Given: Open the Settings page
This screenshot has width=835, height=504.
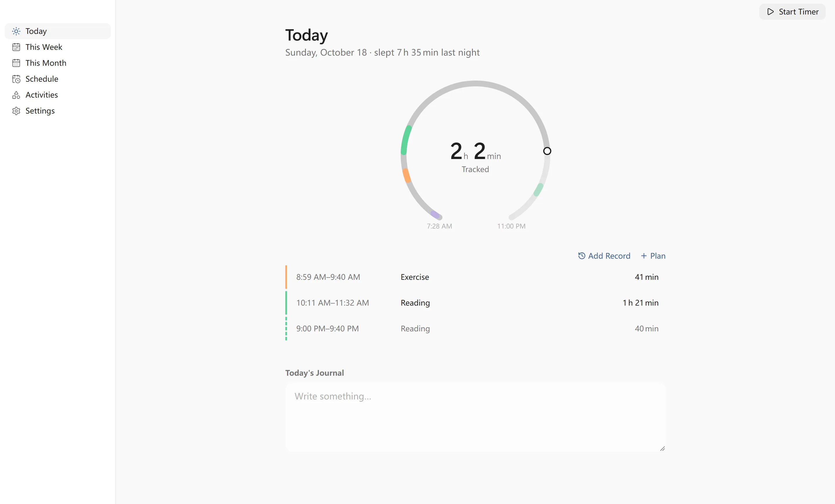Looking at the screenshot, I should tap(58, 111).
